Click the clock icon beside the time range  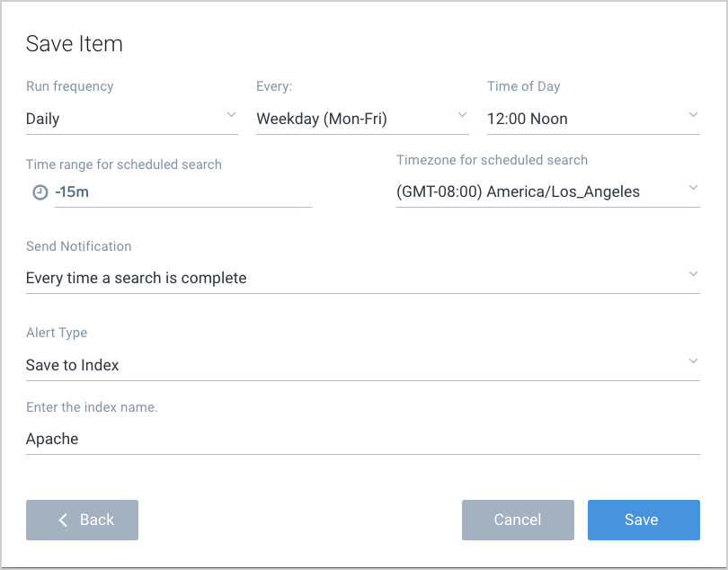click(40, 192)
